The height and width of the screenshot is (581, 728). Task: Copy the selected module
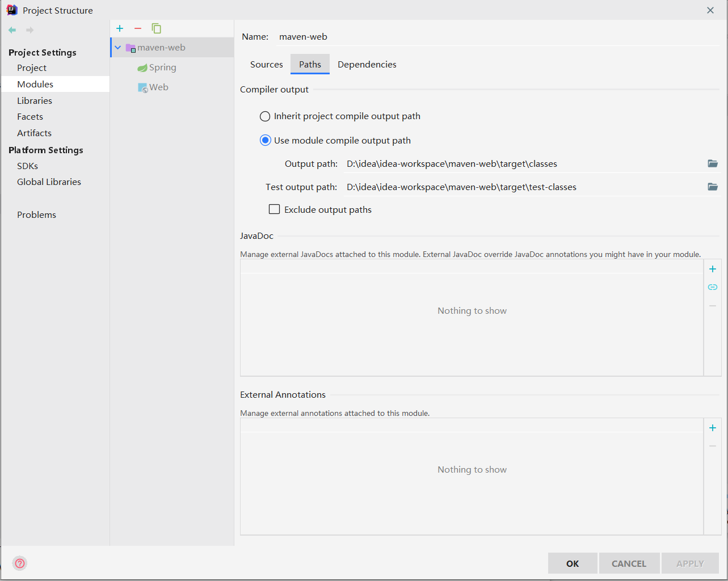coord(157,28)
